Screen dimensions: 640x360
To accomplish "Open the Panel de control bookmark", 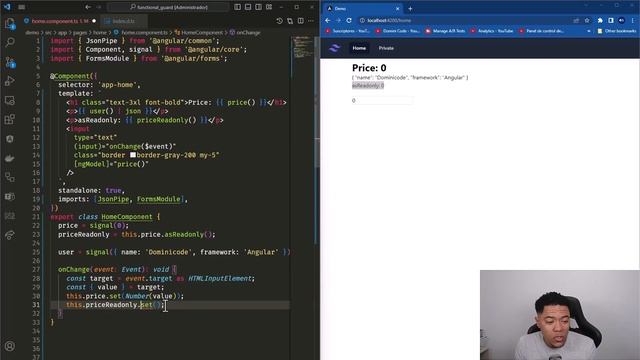I will pyautogui.click(x=542, y=31).
